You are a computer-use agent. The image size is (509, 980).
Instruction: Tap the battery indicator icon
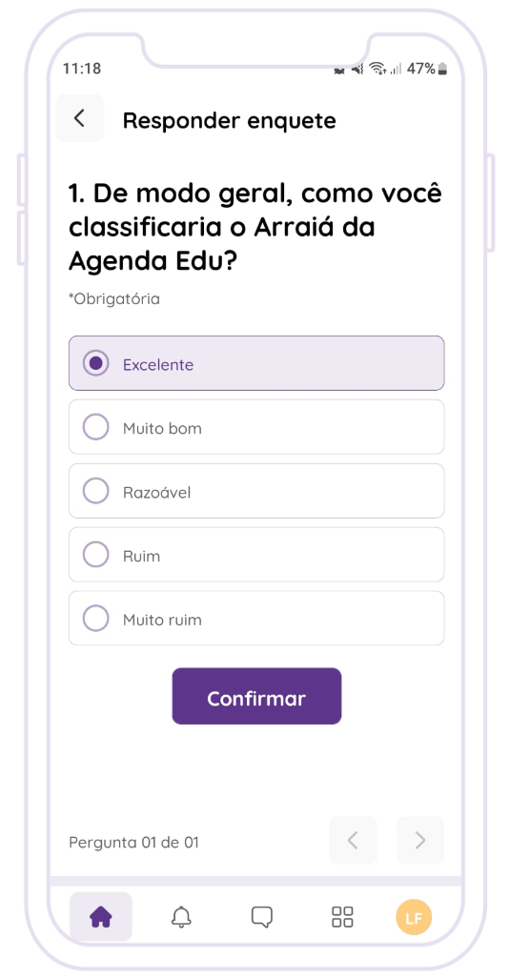pos(443,69)
